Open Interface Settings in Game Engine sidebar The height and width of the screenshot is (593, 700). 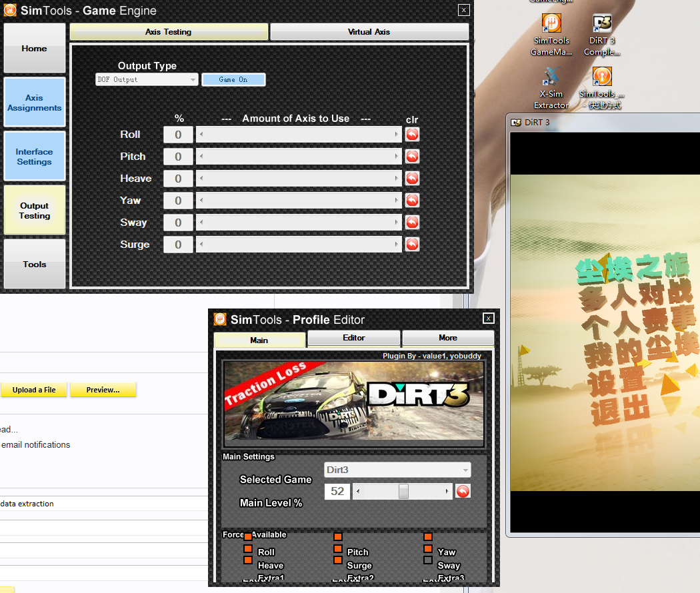[35, 157]
